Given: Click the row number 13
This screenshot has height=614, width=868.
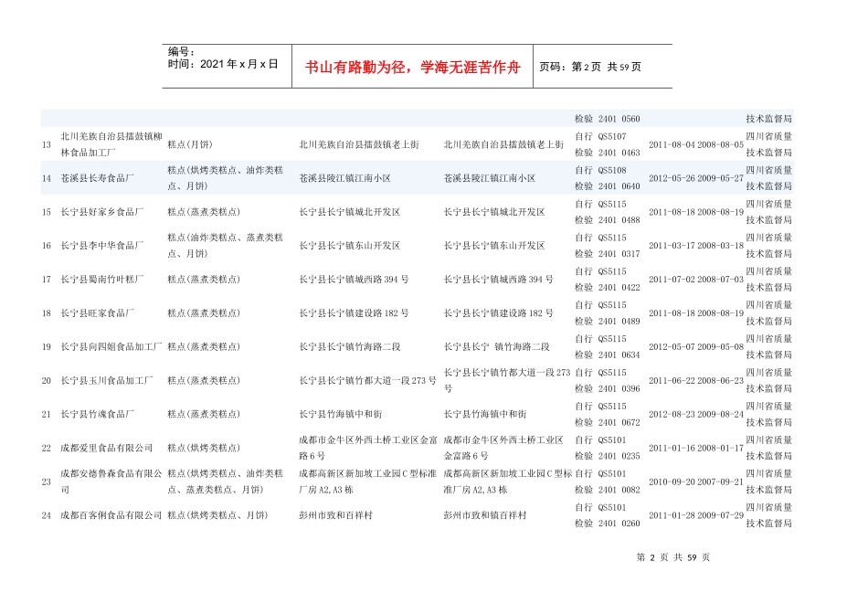Looking at the screenshot, I should point(47,145).
